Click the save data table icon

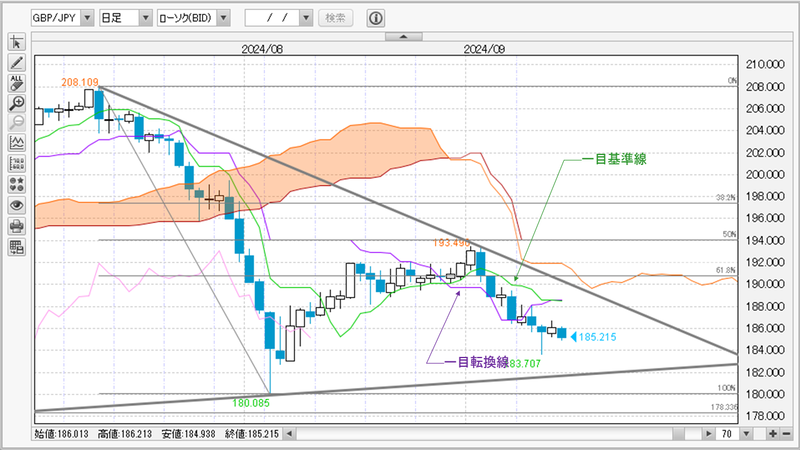[x=16, y=247]
